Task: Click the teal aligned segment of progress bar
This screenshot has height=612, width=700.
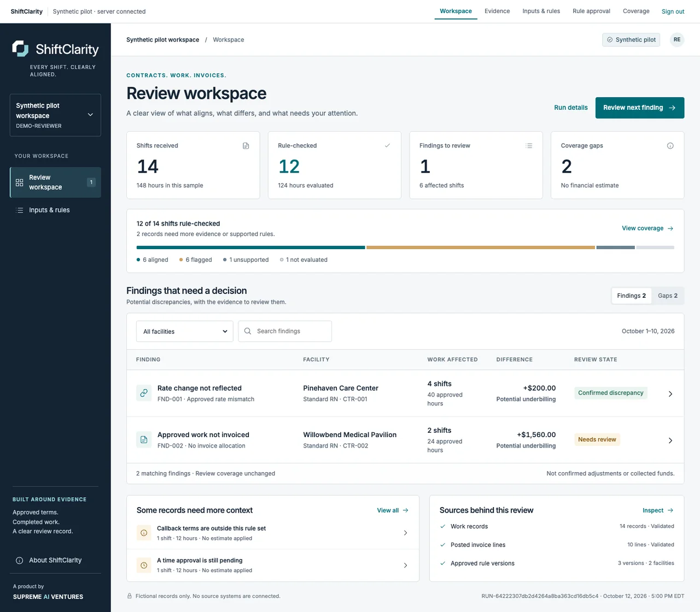Action: pyautogui.click(x=250, y=248)
